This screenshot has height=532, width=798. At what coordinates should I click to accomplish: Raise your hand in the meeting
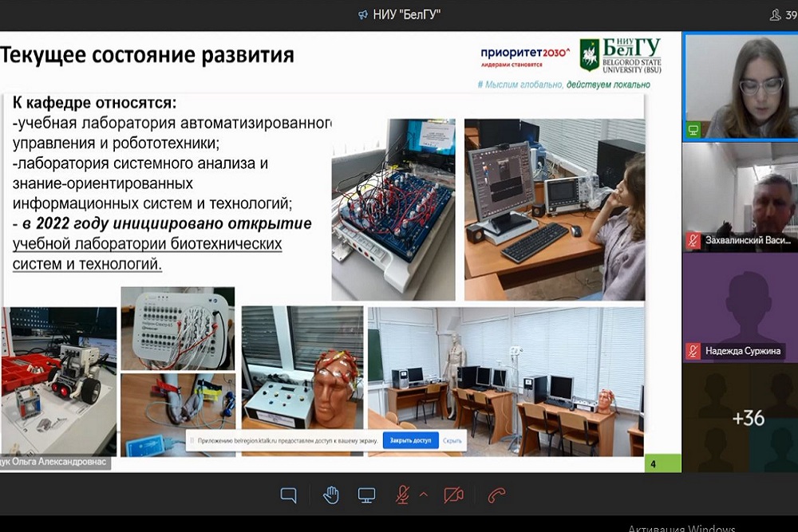330,495
